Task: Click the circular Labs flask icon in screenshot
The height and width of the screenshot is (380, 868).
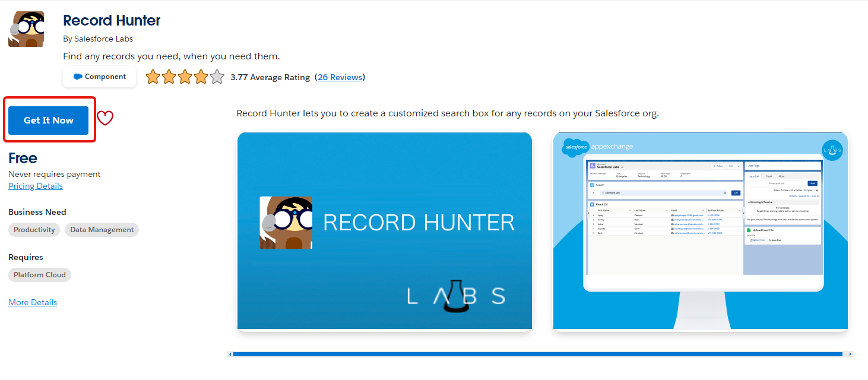Action: [832, 150]
